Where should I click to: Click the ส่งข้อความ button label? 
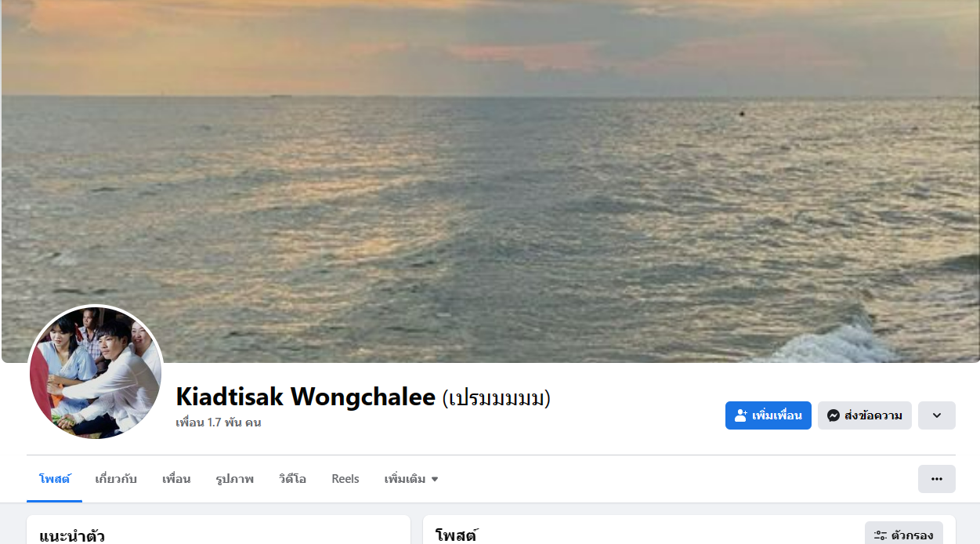(x=873, y=415)
